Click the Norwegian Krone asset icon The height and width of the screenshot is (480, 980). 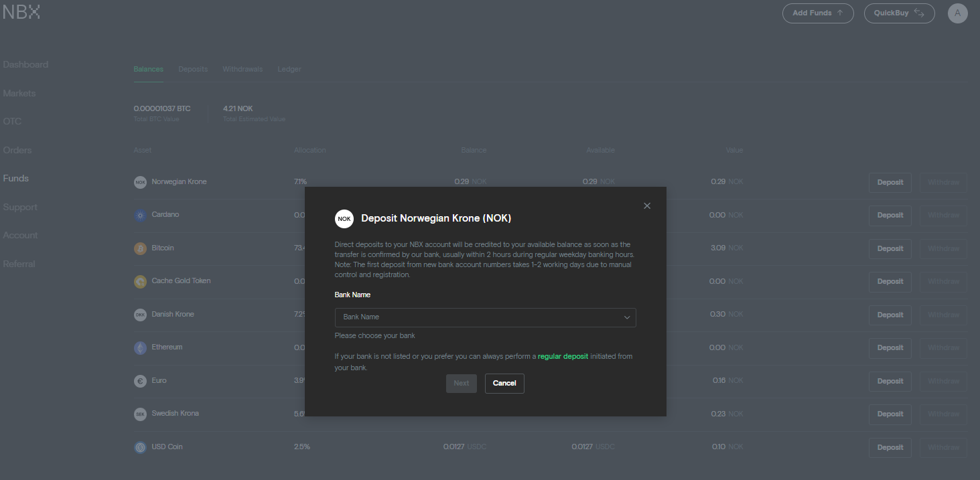140,182
